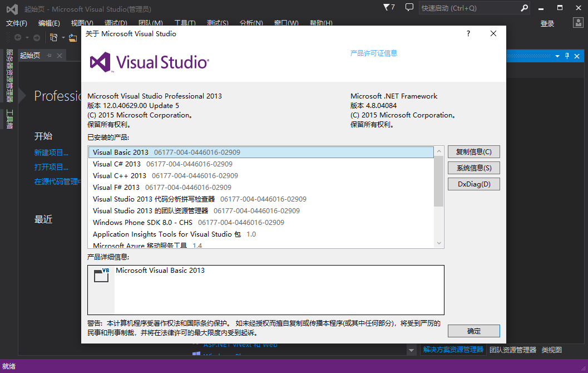Click the account avatar icon
The height and width of the screenshot is (373, 588).
click(x=578, y=23)
